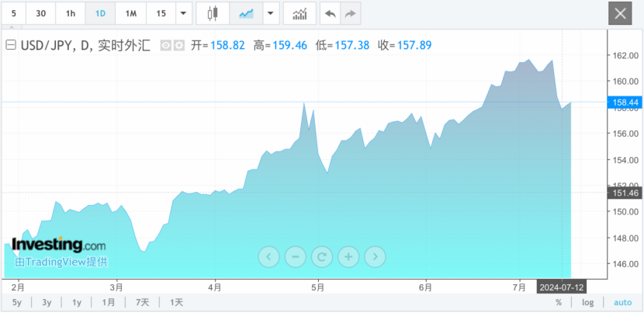Viewport: 644px width, 313px height.
Task: Zoom out chart with minus button
Action: 296,256
